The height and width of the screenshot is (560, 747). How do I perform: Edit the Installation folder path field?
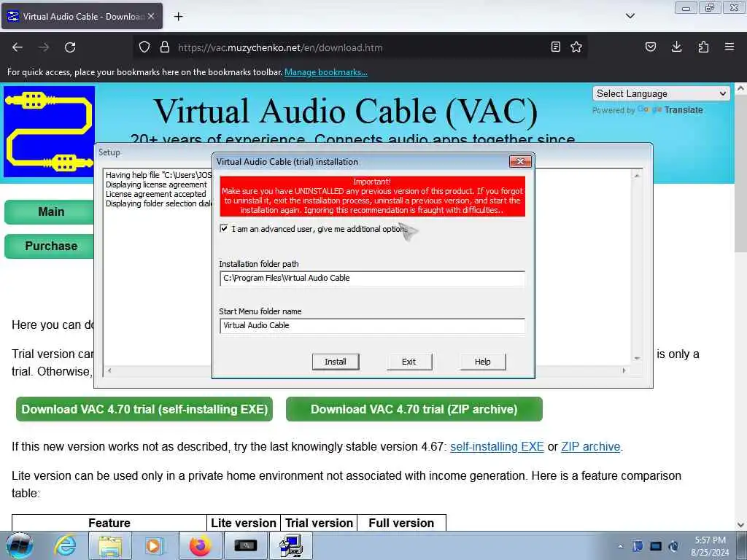373,278
